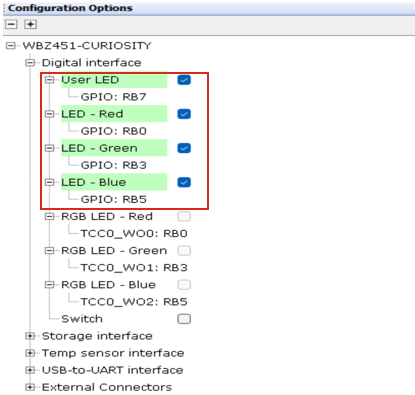The image size is (415, 395).
Task: Expand the USB-to-UART interface node
Action: click(x=30, y=370)
